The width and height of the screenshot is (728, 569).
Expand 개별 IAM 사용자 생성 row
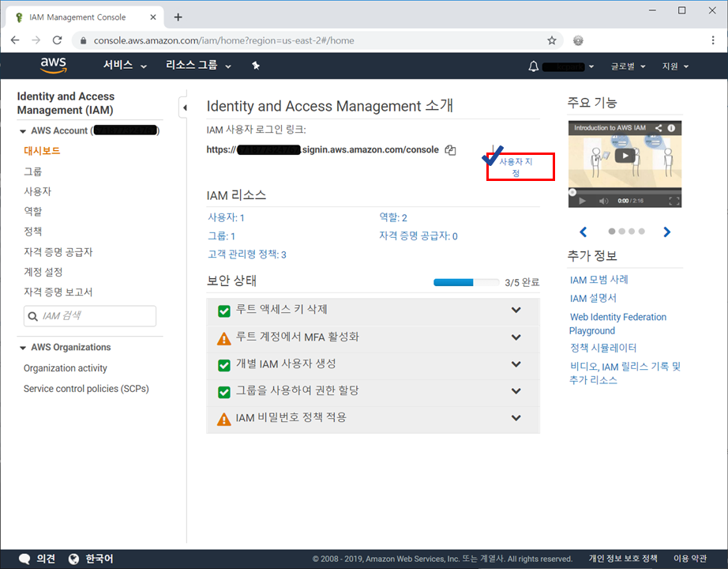tap(516, 364)
